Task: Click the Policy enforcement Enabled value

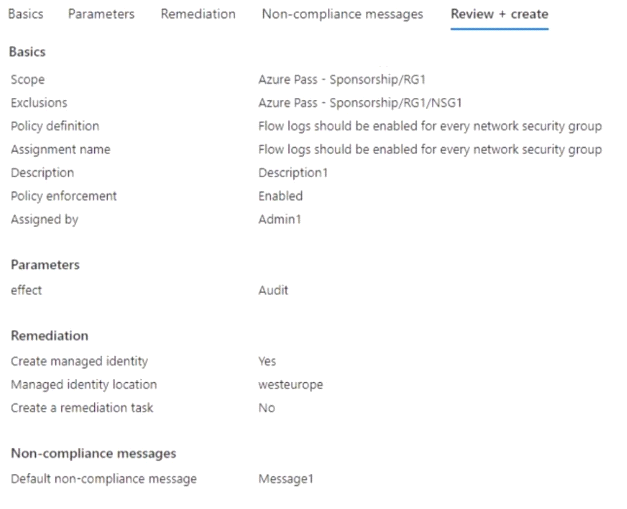Action: tap(280, 196)
